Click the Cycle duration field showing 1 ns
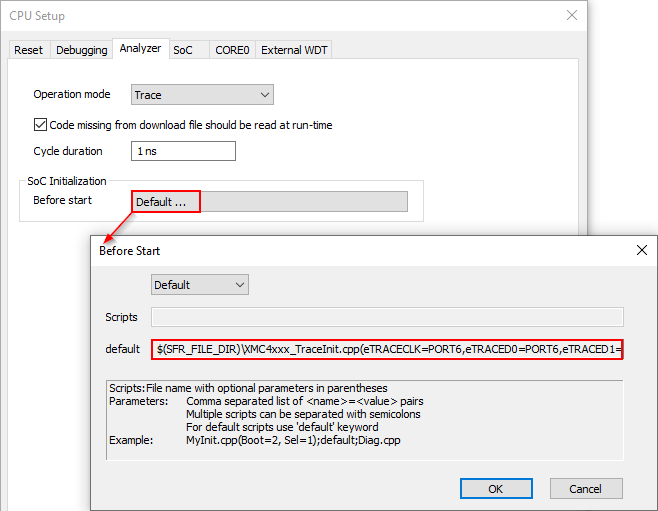Image resolution: width=658 pixels, height=511 pixels. click(183, 151)
